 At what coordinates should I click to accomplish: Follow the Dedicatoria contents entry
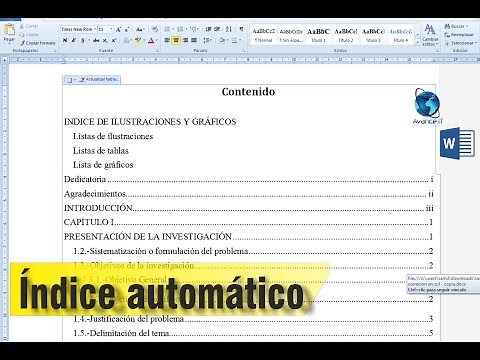[x=249, y=179]
